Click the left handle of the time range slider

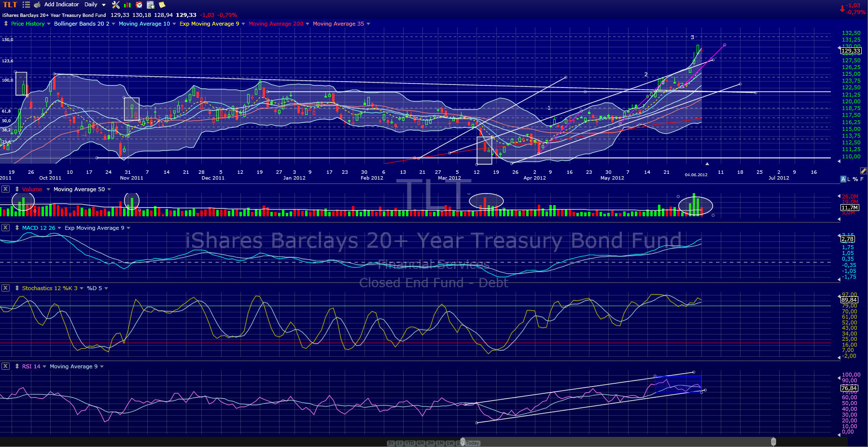pyautogui.click(x=462, y=442)
